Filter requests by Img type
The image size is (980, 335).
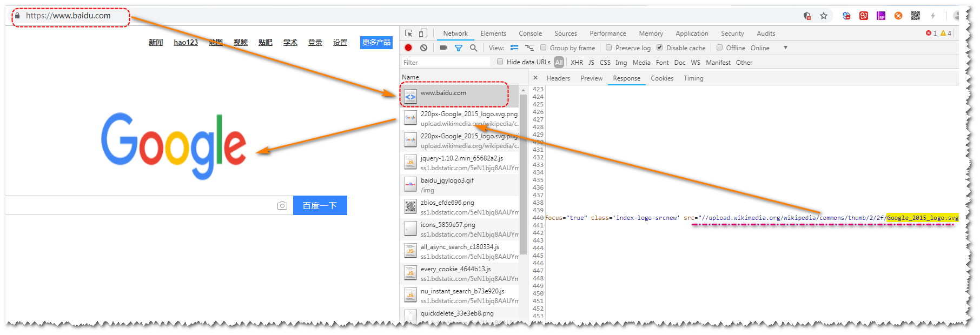coord(621,63)
